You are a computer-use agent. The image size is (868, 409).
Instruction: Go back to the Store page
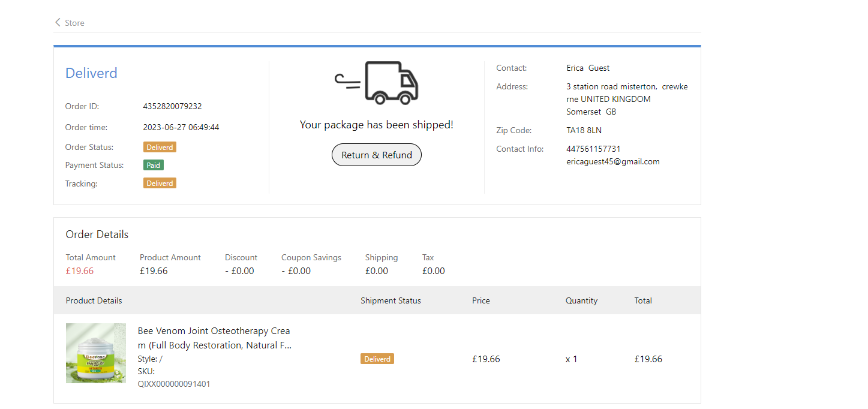tap(74, 23)
